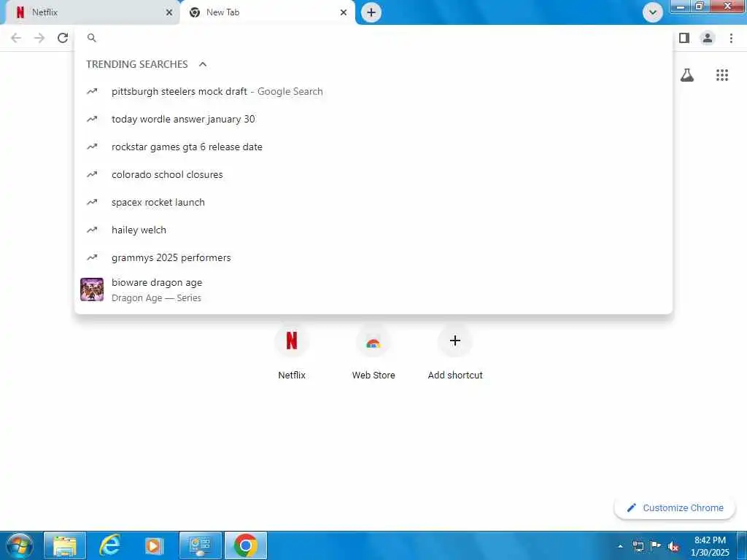Open the profile avatar menu
Viewport: 747px width, 560px height.
pyautogui.click(x=708, y=38)
